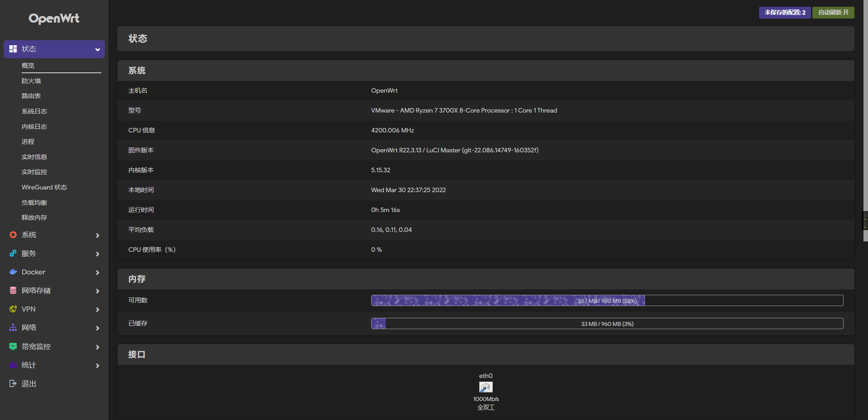Click the OpenWrt logo
This screenshot has width=868, height=420.
pyautogui.click(x=54, y=19)
